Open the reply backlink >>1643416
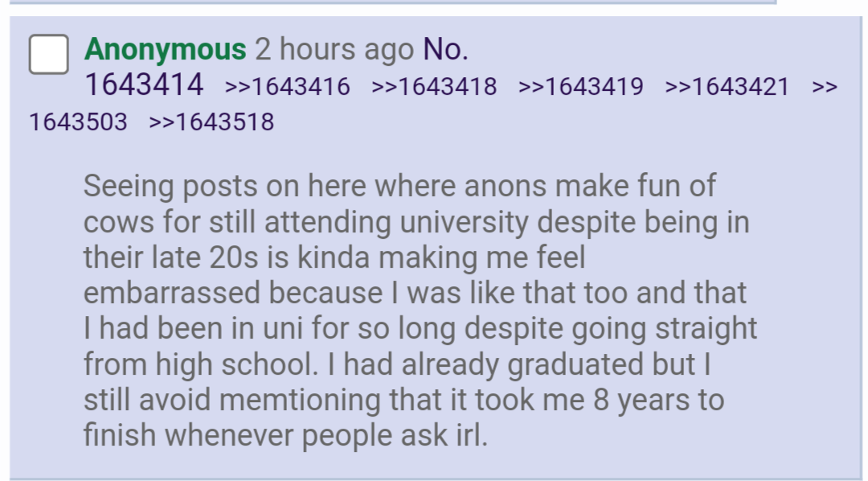Viewport: 868px width, 481px height. tap(287, 87)
